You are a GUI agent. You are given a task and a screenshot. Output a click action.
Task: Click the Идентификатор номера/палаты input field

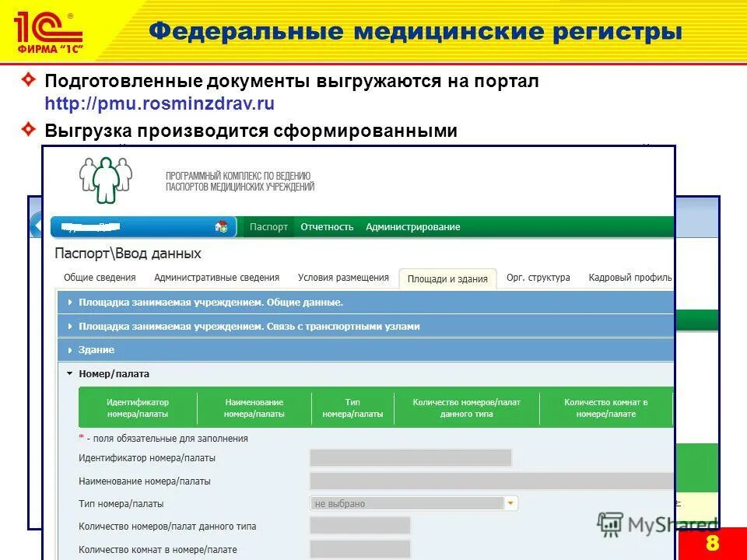[412, 459]
